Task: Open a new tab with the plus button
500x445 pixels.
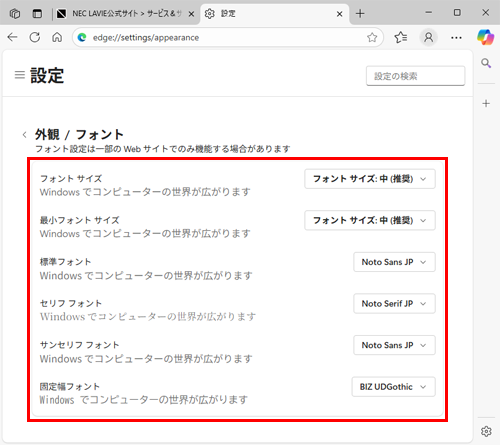Action: pos(360,14)
